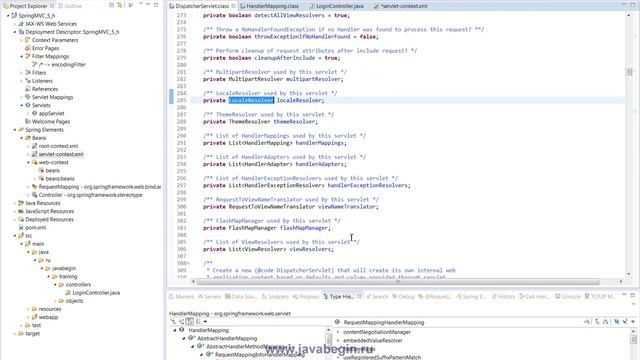Click the JavaScript Resources icon

point(21,211)
